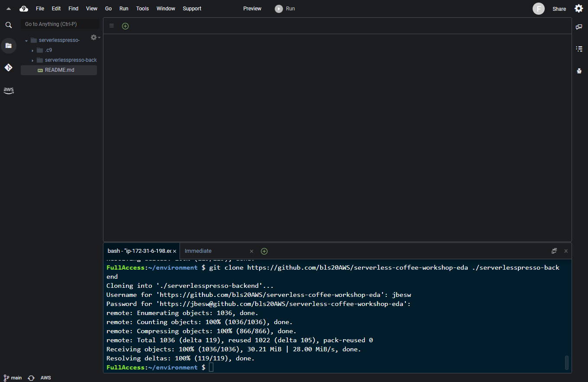Open the editor pane tab list menu icon
This screenshot has height=382, width=588.
pos(111,26)
